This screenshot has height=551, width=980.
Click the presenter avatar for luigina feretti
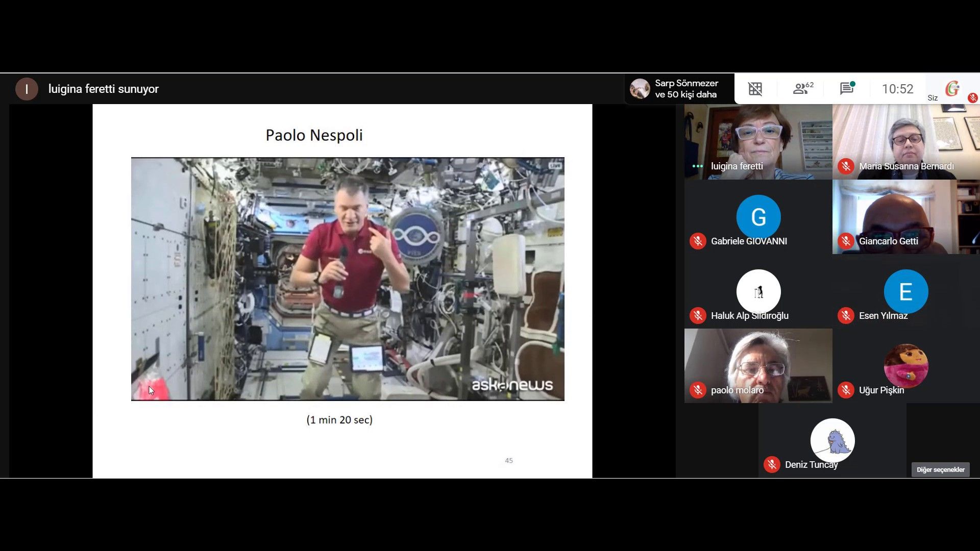click(x=27, y=89)
